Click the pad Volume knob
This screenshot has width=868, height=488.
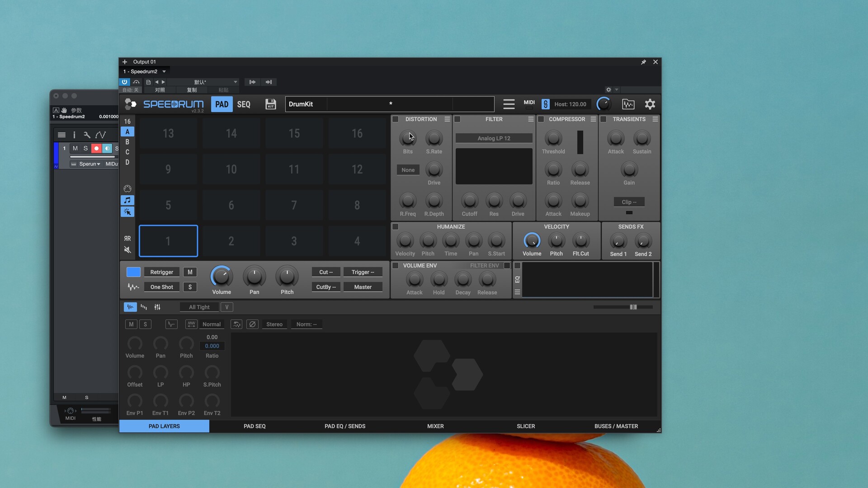[x=222, y=277]
